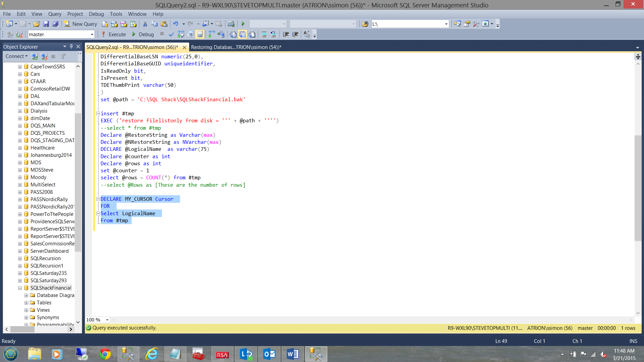Viewport: 644px width, 362px height.
Task: Click the Undo arrow icon
Action: [175, 24]
